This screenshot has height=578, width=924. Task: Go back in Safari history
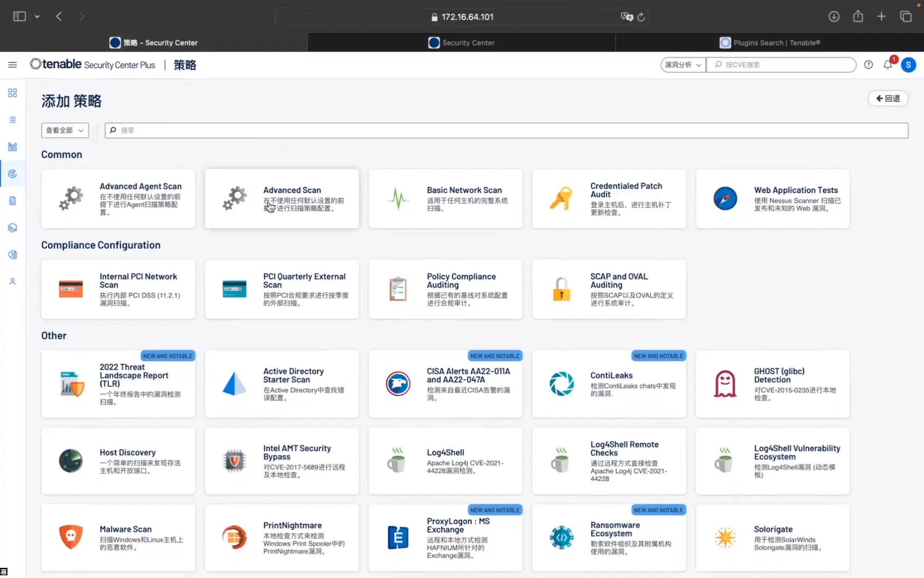(59, 17)
